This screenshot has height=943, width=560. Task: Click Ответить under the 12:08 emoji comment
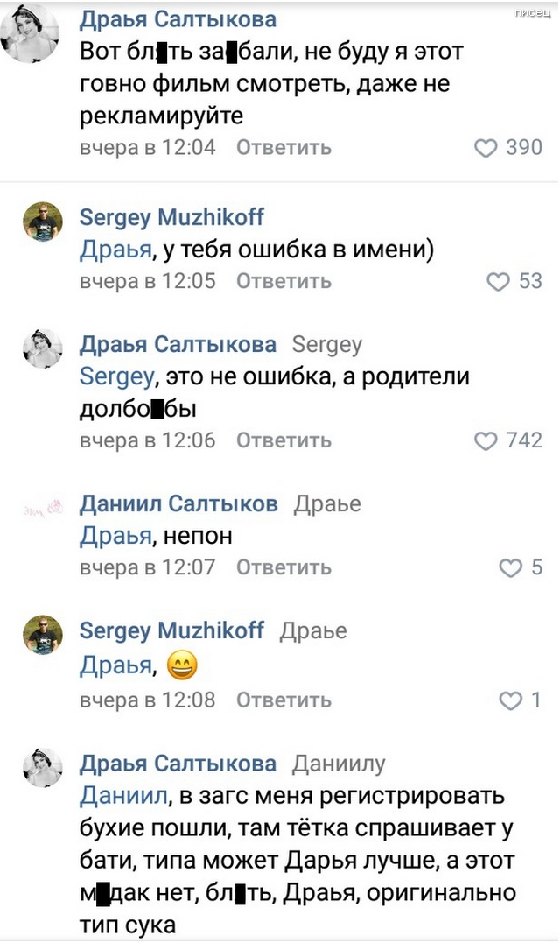click(283, 700)
